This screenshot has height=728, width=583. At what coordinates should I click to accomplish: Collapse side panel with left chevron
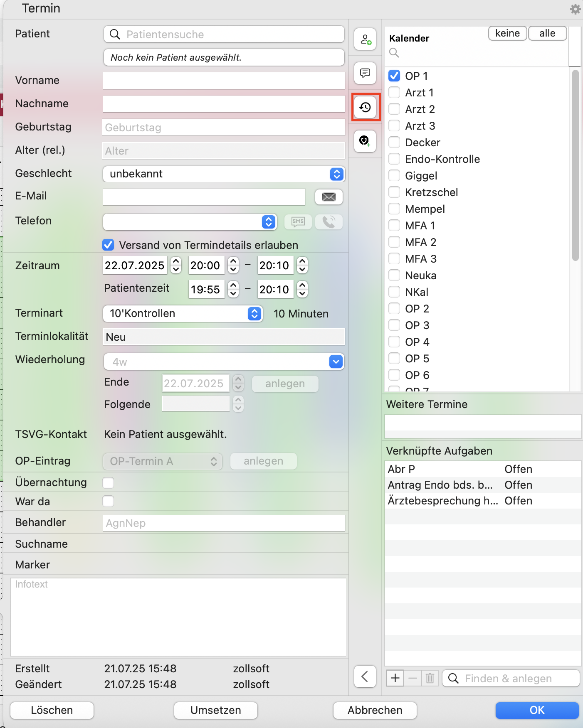(365, 676)
